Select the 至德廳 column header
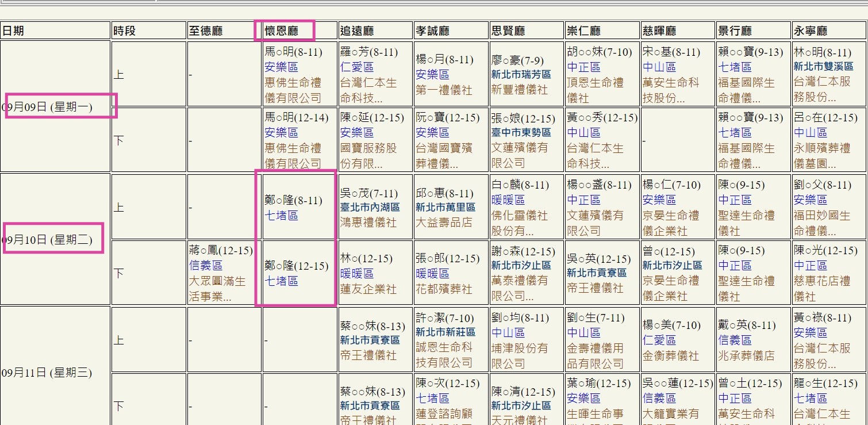Screen dimensions: 868x425 [x=206, y=30]
